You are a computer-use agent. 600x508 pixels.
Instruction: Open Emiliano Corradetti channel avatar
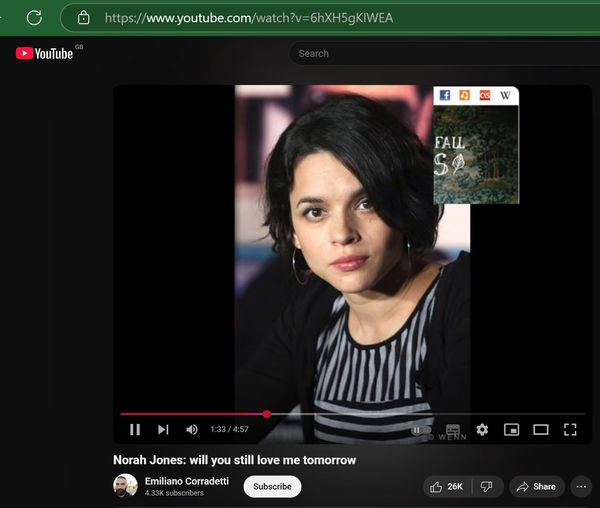[126, 486]
